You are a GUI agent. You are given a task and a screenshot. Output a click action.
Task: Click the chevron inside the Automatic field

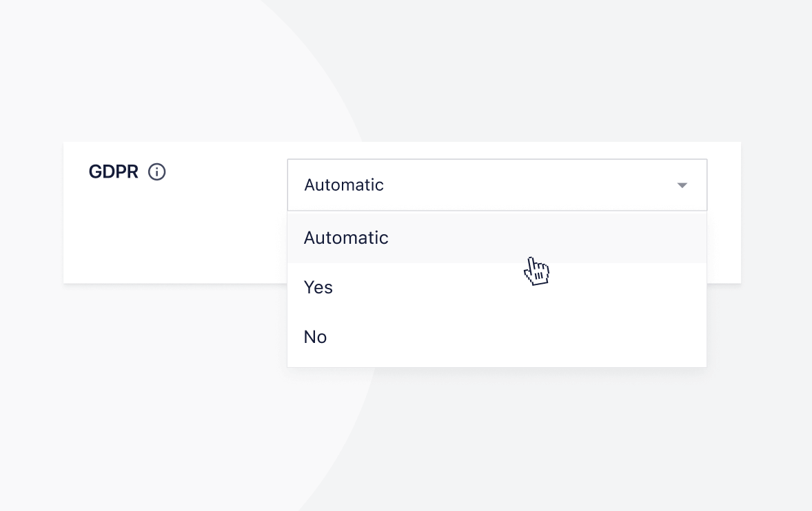coord(682,185)
